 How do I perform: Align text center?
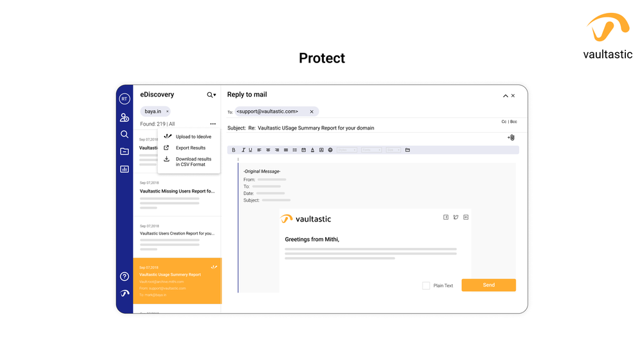point(268,150)
